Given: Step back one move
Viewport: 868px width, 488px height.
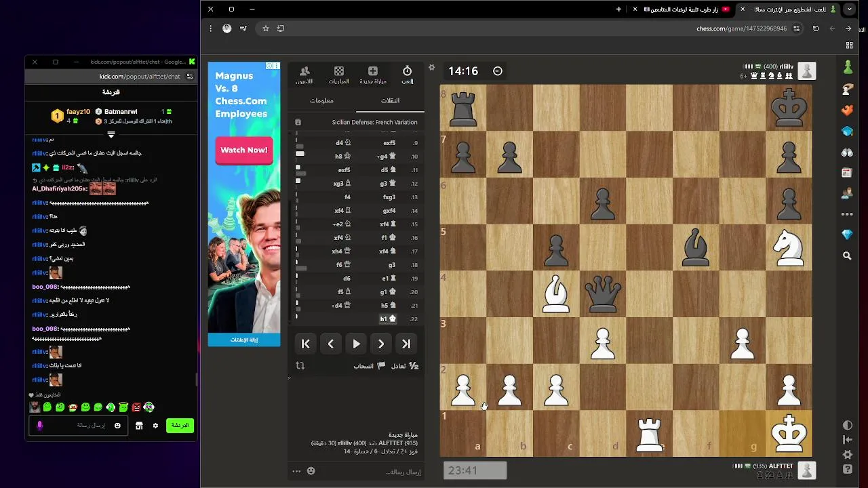Looking at the screenshot, I should (x=331, y=344).
